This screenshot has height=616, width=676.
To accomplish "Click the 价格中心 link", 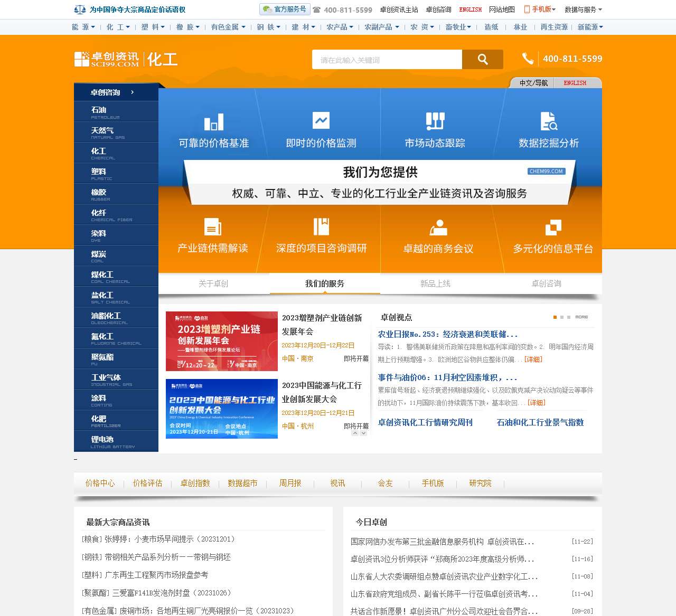I will coord(100,483).
